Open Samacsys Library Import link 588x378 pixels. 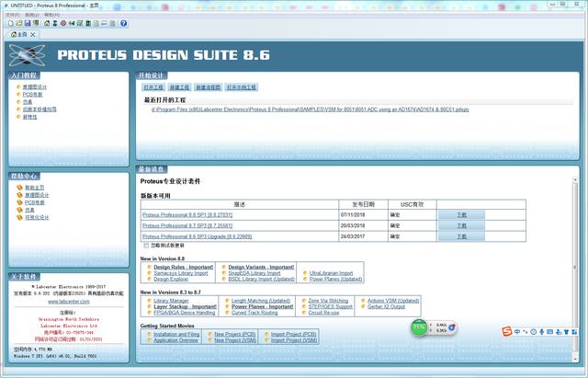click(x=181, y=273)
